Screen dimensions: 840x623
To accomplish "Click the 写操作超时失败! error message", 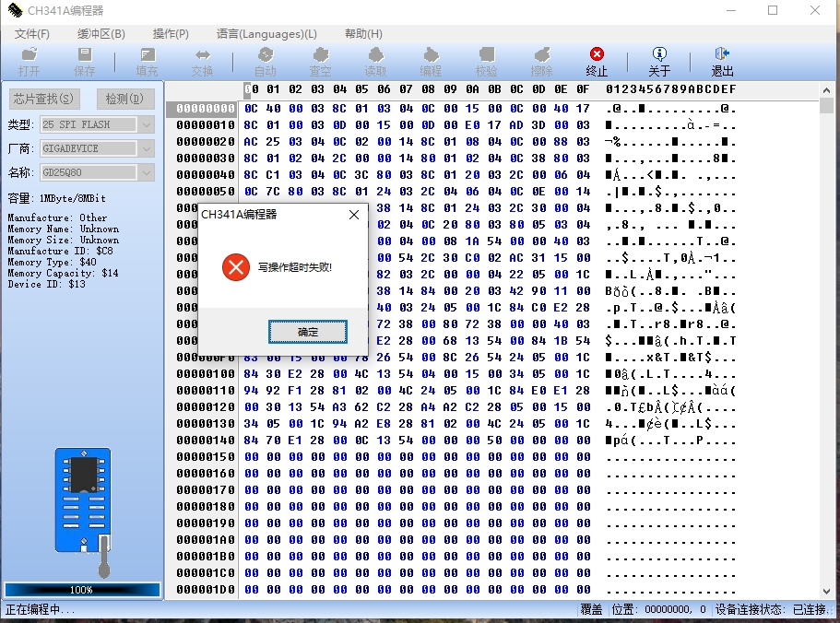I will (295, 267).
